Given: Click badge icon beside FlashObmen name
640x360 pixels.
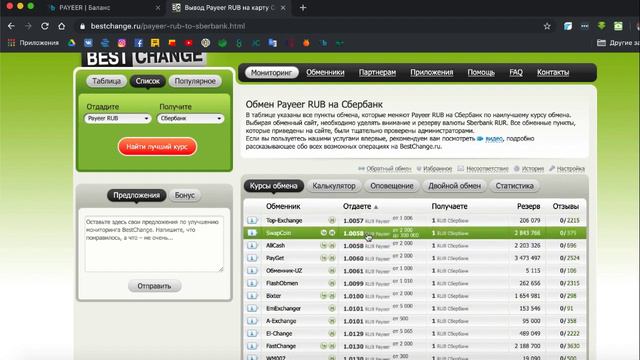Looking at the screenshot, I should [332, 283].
